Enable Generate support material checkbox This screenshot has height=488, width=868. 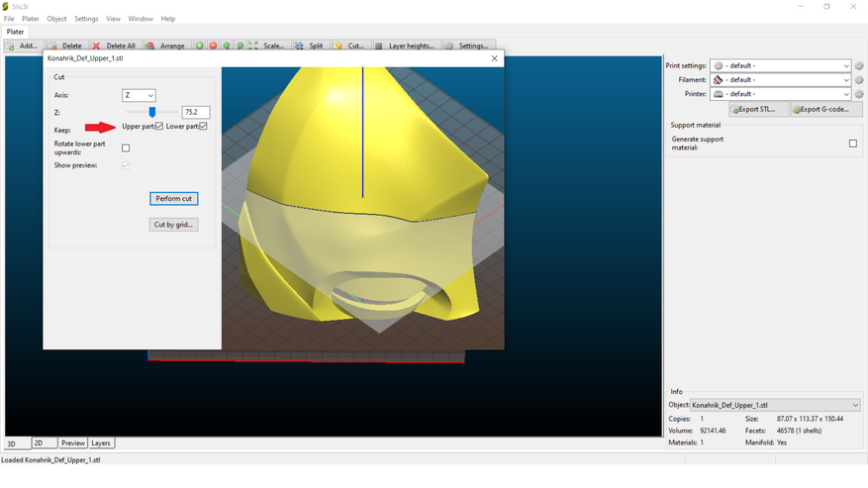coord(853,144)
